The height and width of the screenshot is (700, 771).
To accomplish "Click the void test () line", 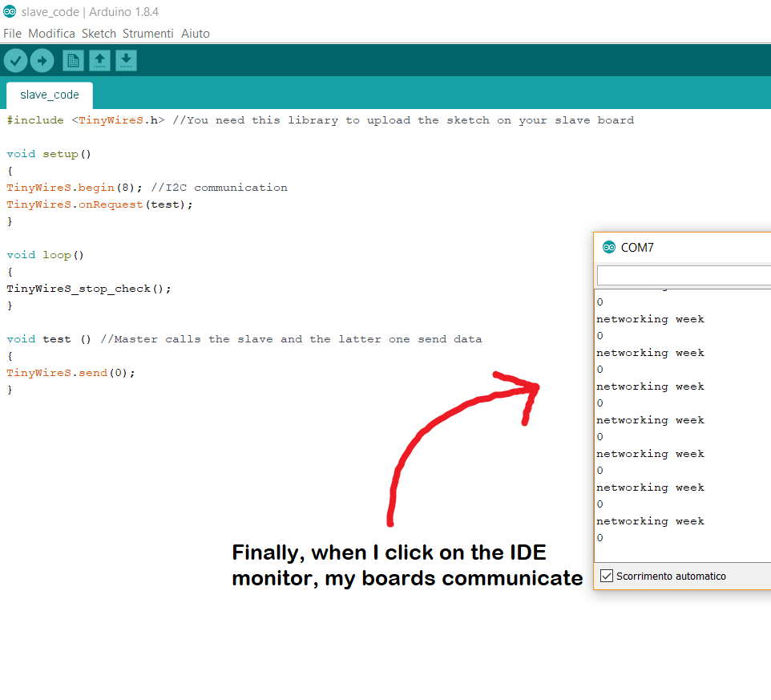I will tap(244, 339).
